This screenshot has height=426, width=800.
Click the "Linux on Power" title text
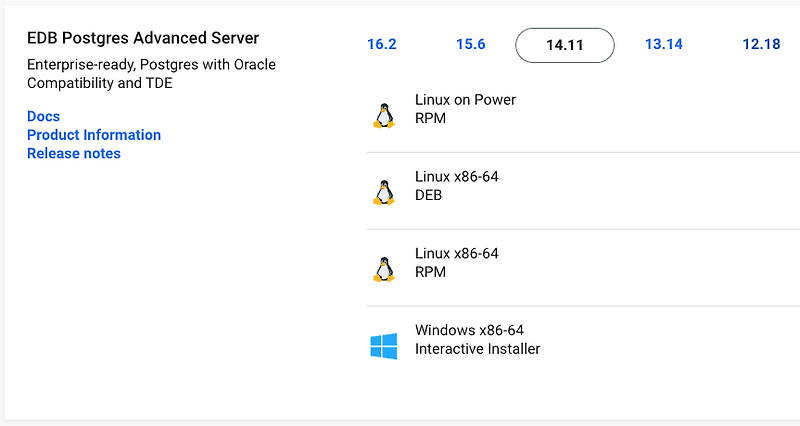point(465,100)
